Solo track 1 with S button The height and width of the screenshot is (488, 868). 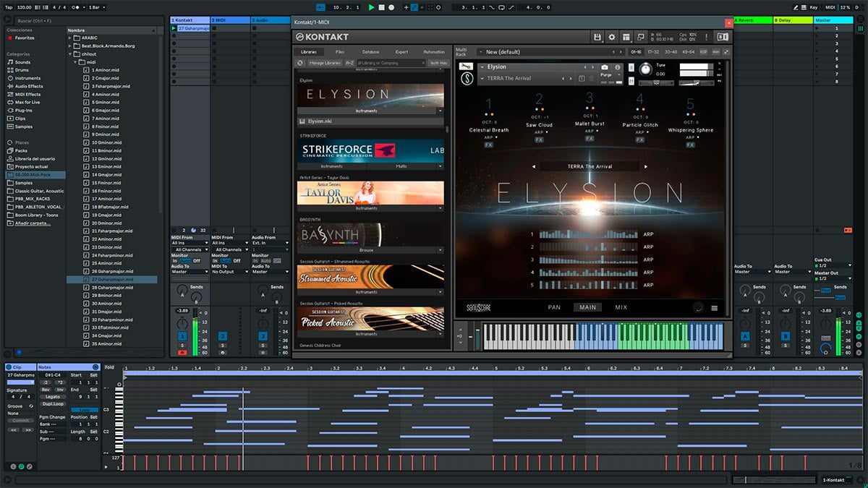(182, 346)
